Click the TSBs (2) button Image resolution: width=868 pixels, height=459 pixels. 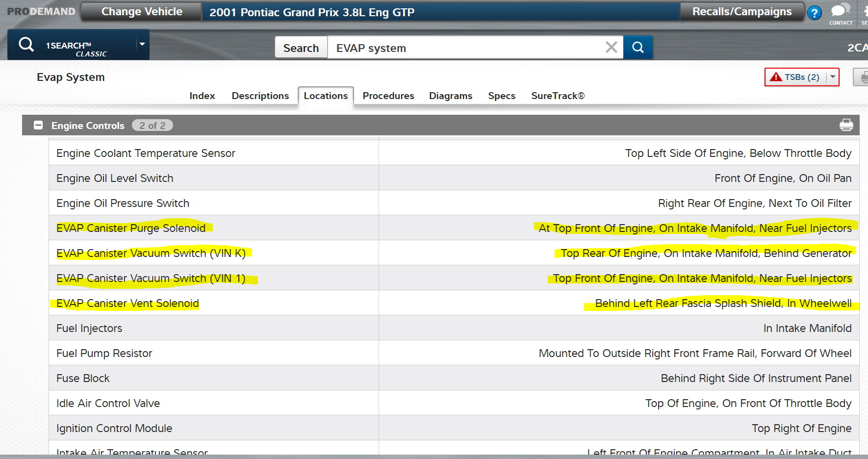tap(802, 77)
